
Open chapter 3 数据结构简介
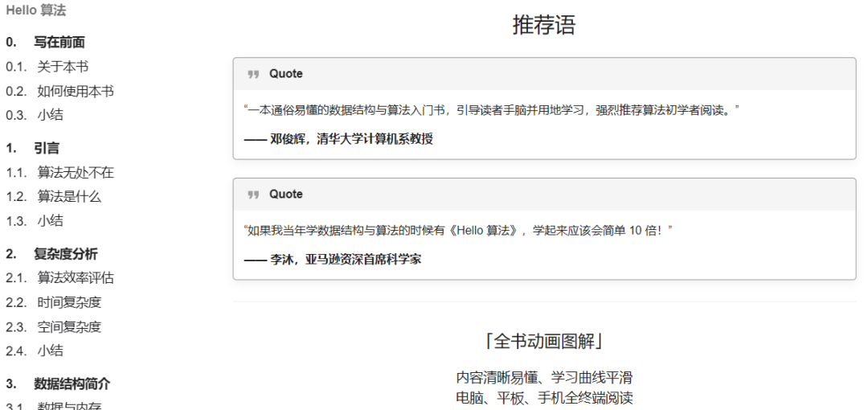[58, 383]
